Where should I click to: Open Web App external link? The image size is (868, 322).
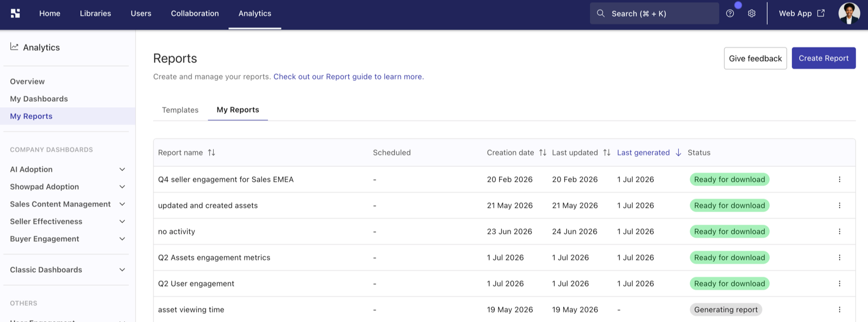tap(802, 14)
